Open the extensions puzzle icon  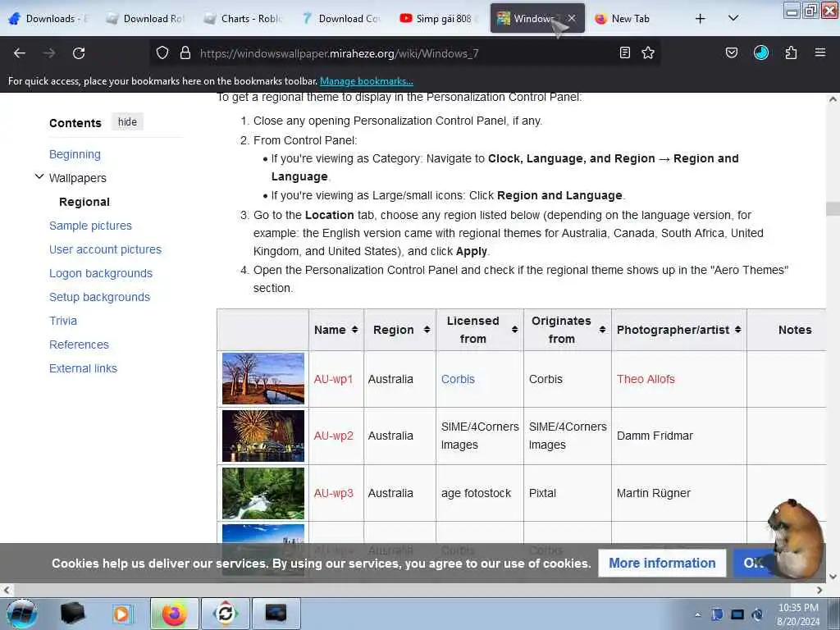791,53
